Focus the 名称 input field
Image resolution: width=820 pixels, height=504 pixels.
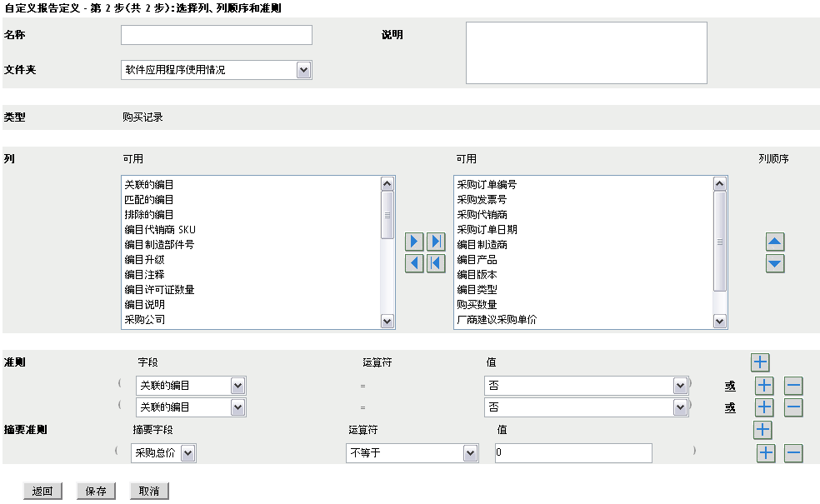point(217,35)
